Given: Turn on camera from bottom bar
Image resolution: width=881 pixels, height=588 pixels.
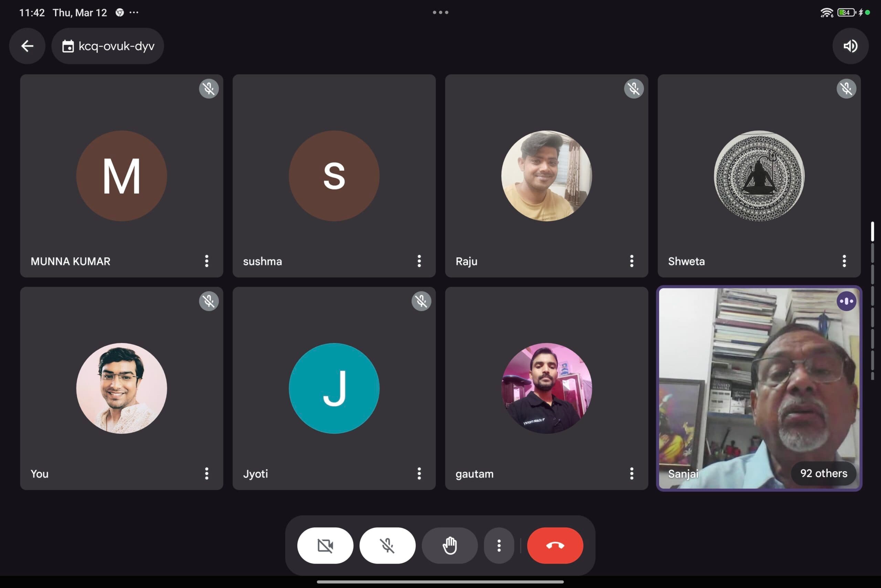Looking at the screenshot, I should click(x=325, y=545).
